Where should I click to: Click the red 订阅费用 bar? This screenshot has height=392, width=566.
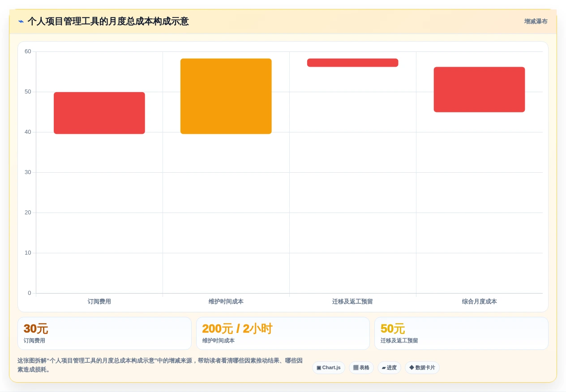(x=99, y=113)
